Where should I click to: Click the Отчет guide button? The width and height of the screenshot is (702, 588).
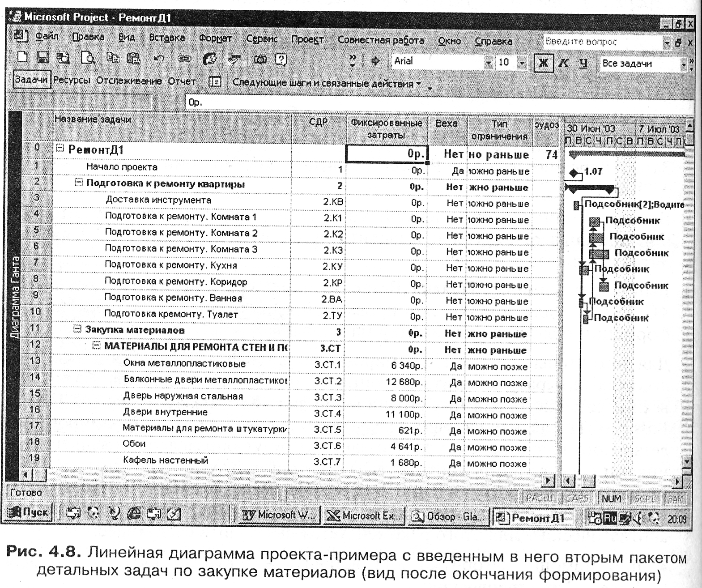(x=182, y=81)
